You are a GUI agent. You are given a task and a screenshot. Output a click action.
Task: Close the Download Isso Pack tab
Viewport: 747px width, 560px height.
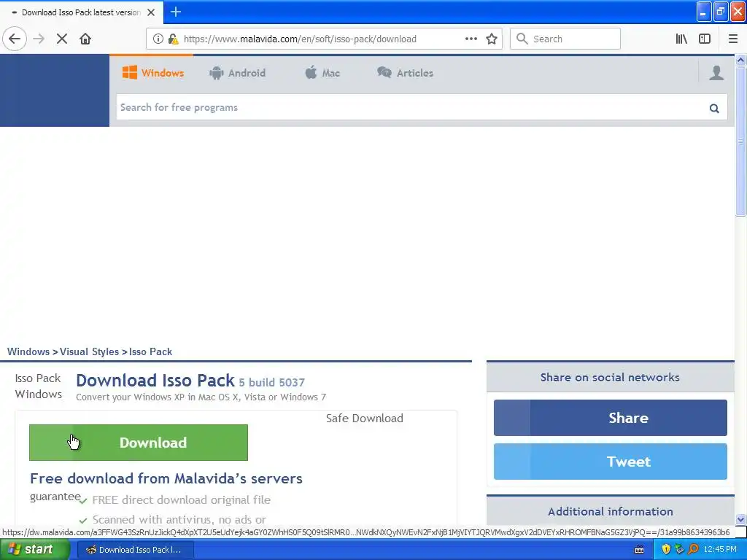coord(151,12)
